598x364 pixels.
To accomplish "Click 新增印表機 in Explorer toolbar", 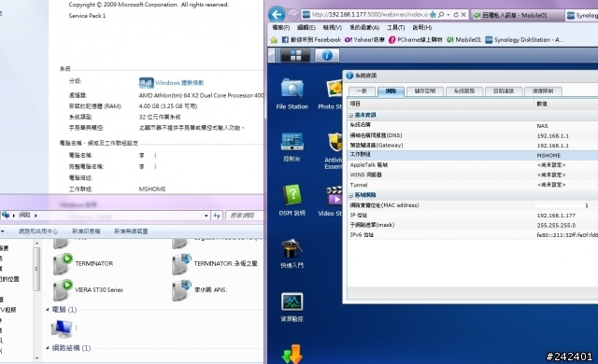I will coord(86,231).
